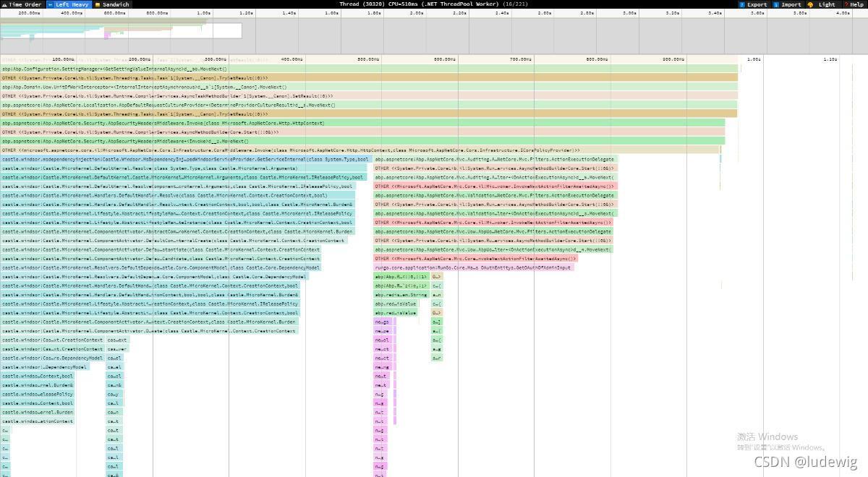Switch to Time Order view
Viewport: 868px width, 477px height.
(x=22, y=4)
